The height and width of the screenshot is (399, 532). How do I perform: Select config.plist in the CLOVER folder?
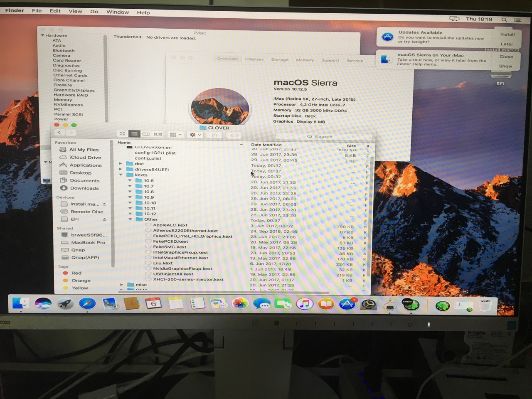point(148,158)
